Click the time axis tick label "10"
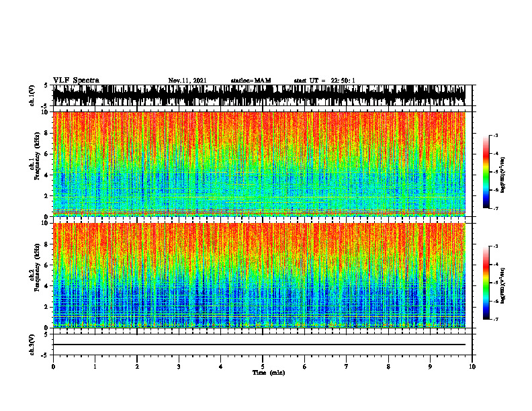 (472, 367)
